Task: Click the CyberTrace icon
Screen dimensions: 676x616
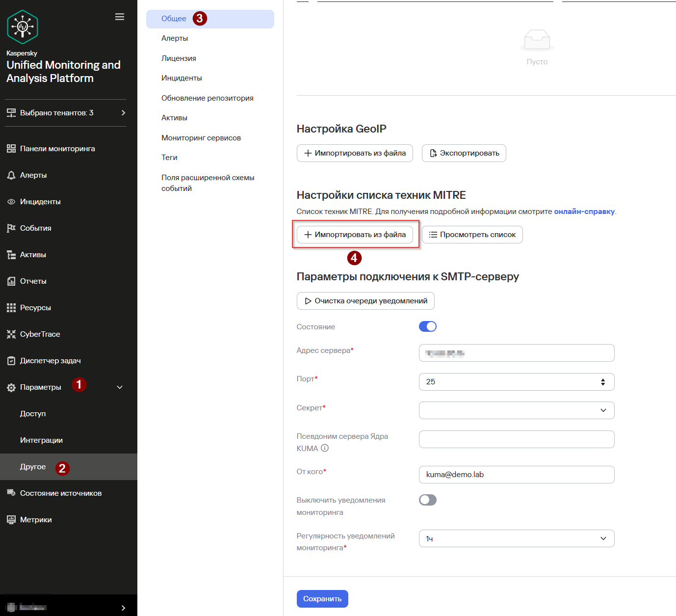Action: click(11, 334)
